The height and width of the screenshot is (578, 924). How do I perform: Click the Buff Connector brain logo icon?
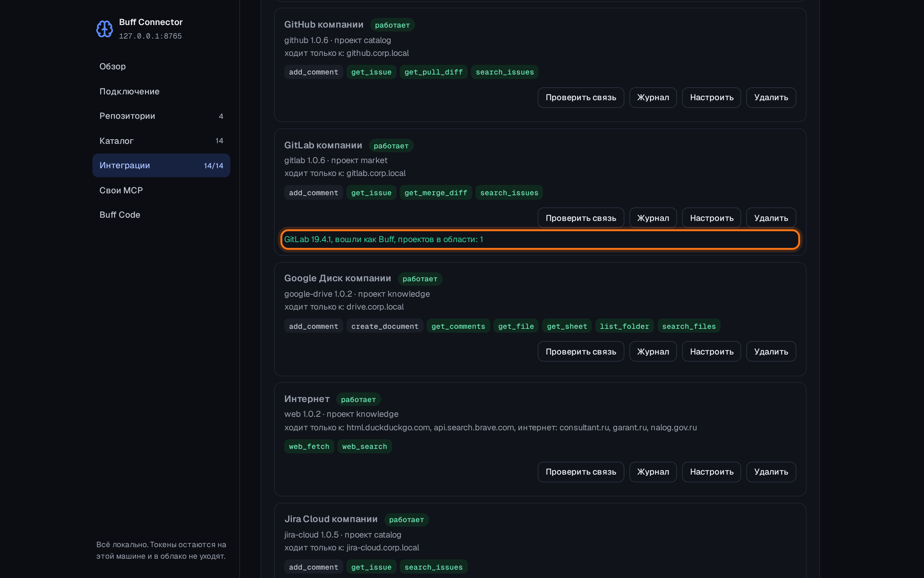coord(104,29)
